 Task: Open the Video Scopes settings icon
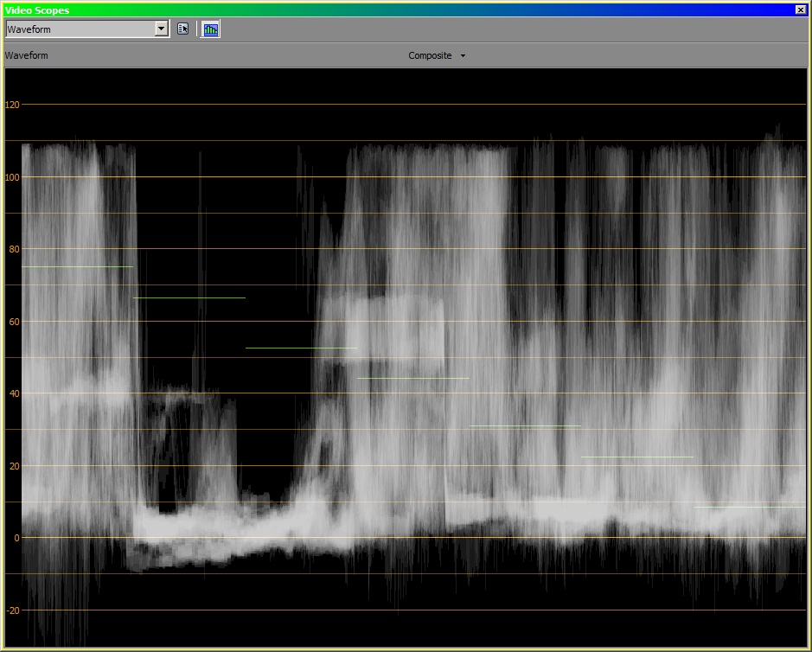182,29
